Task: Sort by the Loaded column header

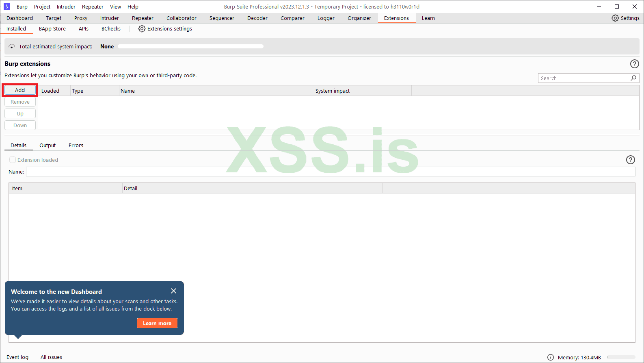Action: 54,91
